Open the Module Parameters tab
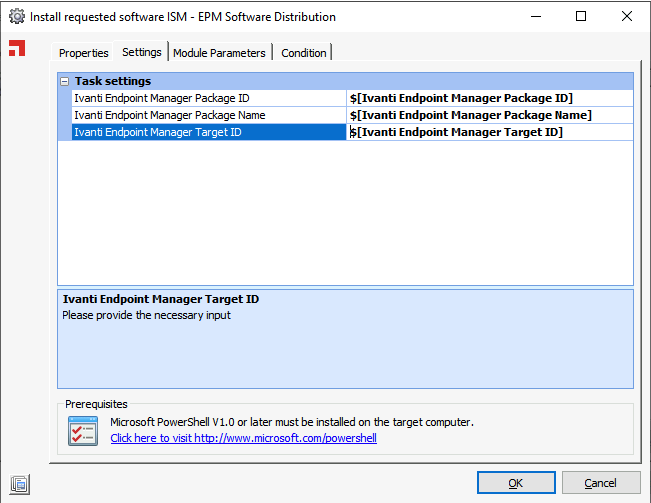Screen dimensions: 651x503 219,53
